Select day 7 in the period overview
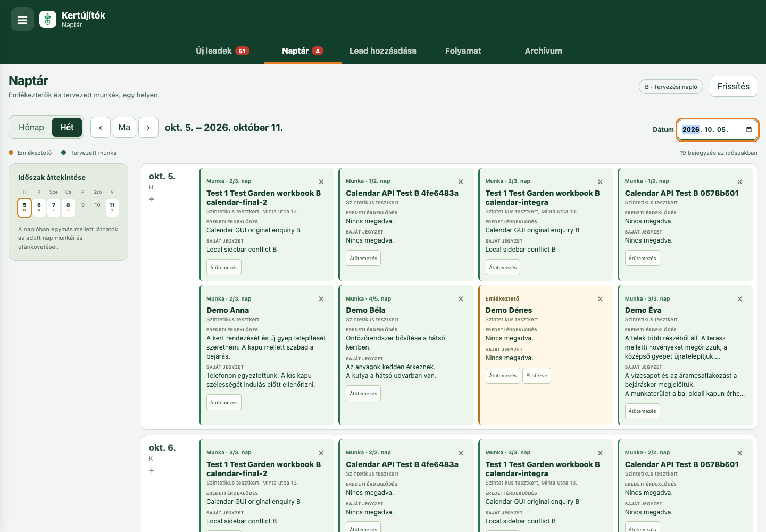Viewport: 766px width, 532px height. pyautogui.click(x=54, y=207)
